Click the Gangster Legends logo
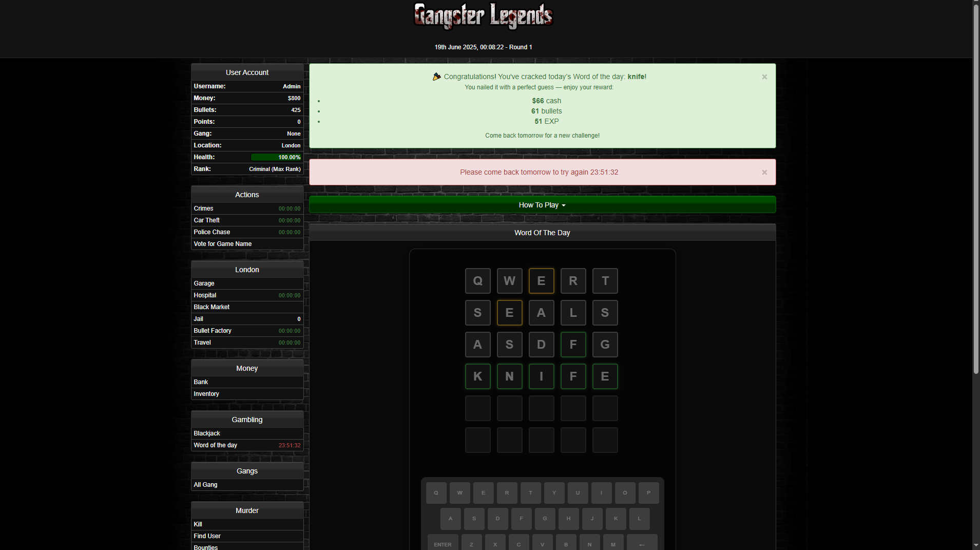This screenshot has width=980, height=550. [483, 16]
